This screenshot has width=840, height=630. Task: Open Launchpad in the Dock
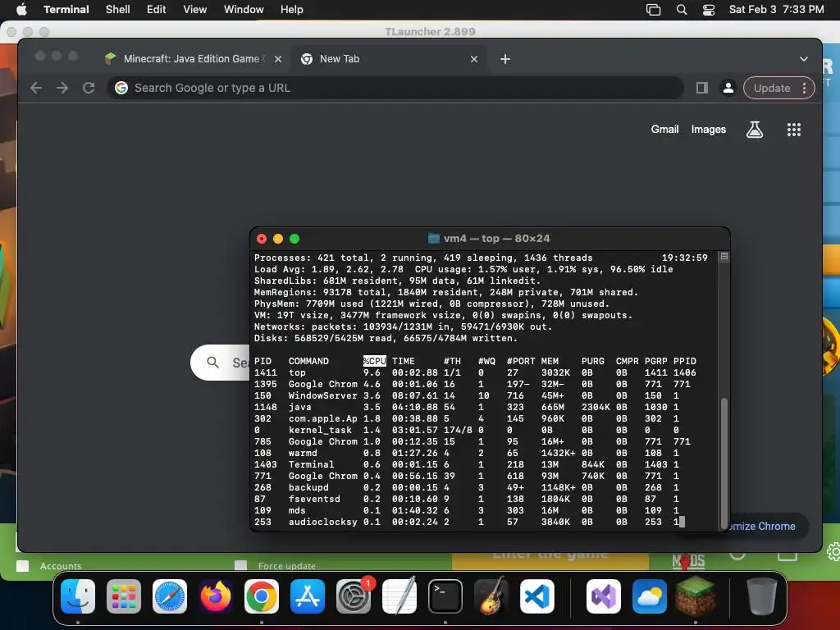click(124, 596)
